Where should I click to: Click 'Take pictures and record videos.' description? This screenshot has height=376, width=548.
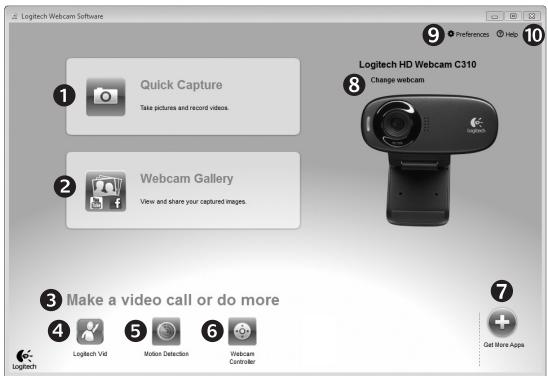(x=184, y=108)
